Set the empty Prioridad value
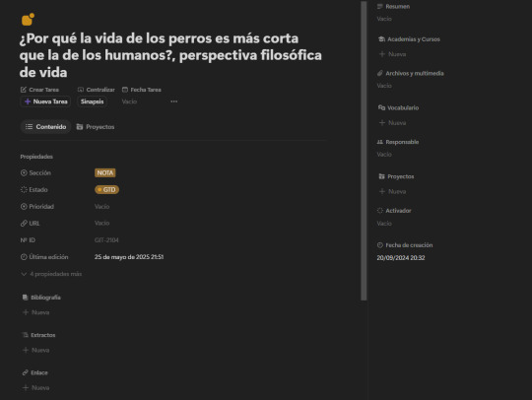Screen dimensions: 532x400 pyautogui.click(x=101, y=206)
